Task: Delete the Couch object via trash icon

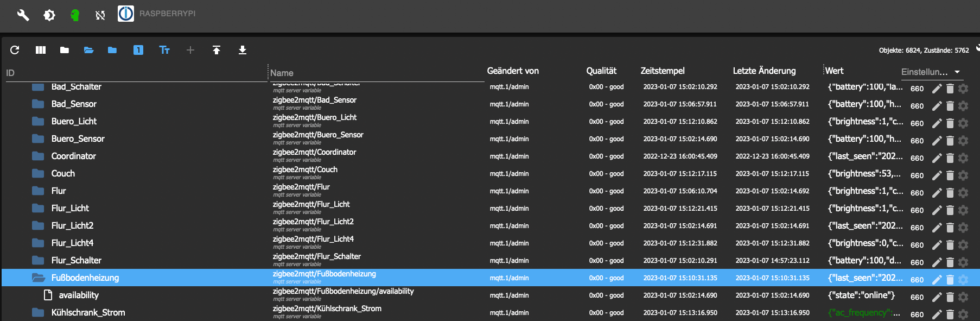Action: pos(950,175)
